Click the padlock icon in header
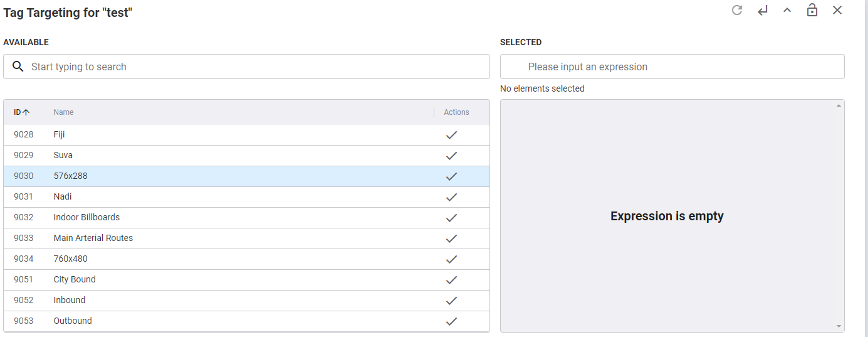 click(x=812, y=10)
